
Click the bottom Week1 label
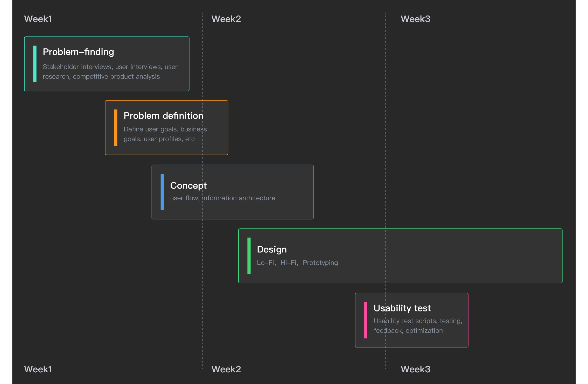click(x=38, y=369)
